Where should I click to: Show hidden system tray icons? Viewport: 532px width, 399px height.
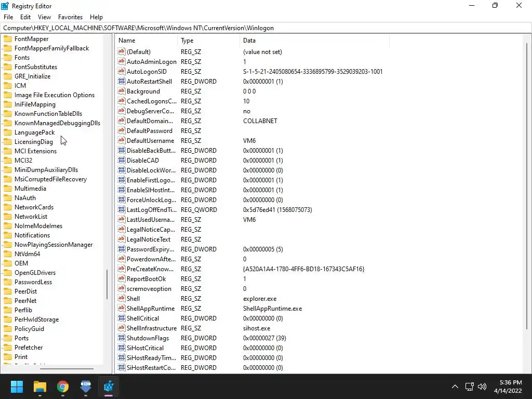455,387
